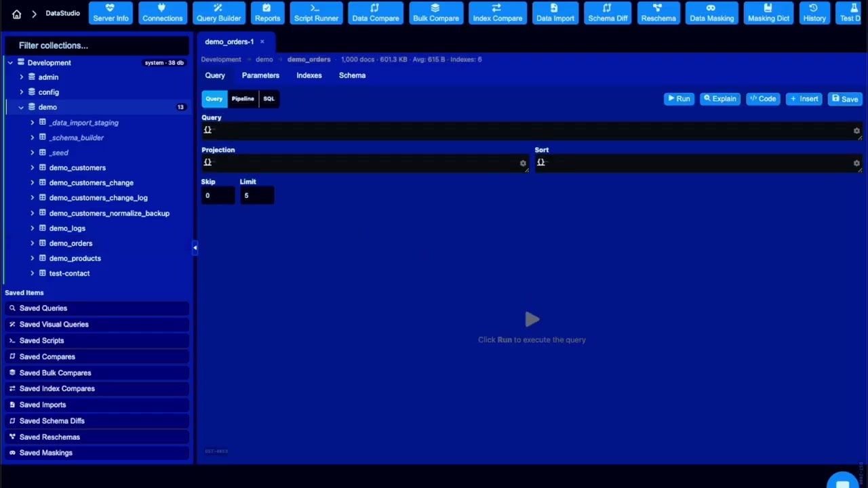Screen dimensions: 868x488
Task: Expand the config database
Action: (x=21, y=92)
